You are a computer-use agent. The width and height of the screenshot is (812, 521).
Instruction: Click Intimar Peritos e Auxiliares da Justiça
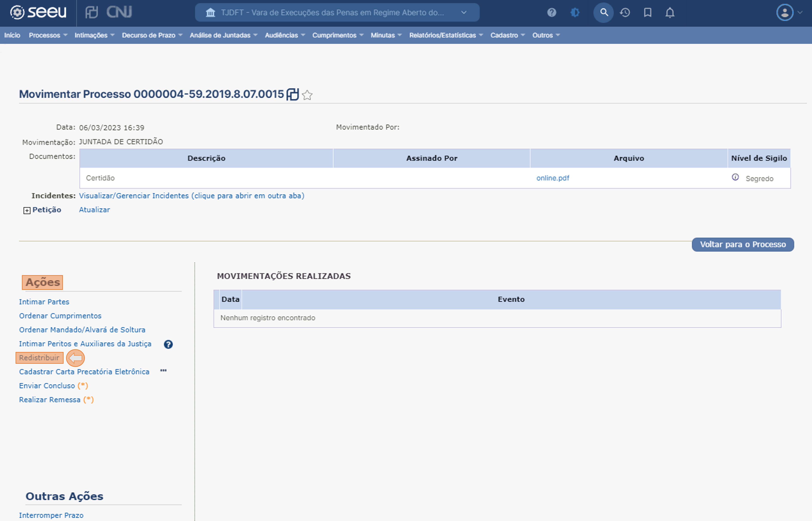85,344
